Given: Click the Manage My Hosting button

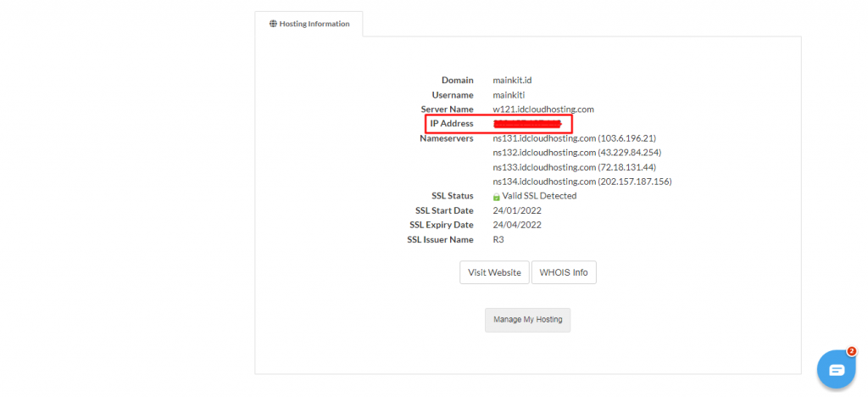Looking at the screenshot, I should click(527, 320).
